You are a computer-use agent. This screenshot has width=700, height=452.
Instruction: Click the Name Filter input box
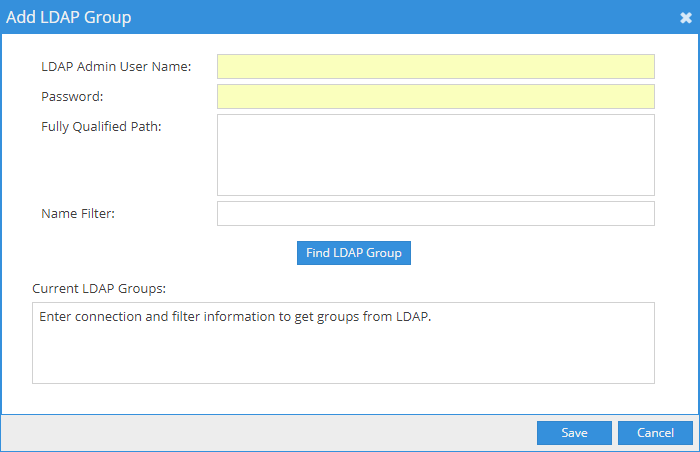(x=436, y=213)
